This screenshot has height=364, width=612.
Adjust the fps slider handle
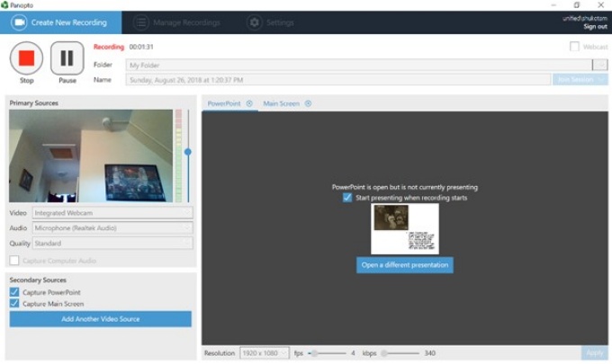click(312, 353)
